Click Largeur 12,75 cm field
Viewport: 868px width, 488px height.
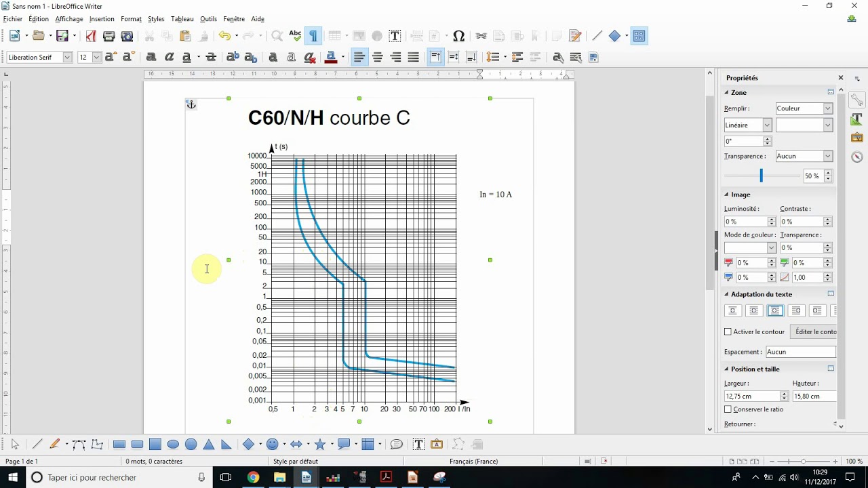pos(752,396)
